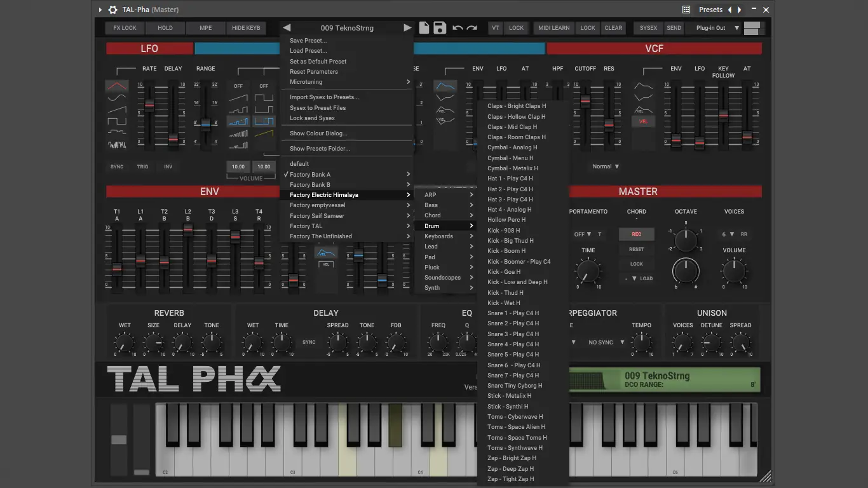Toggle the VT switch
The image size is (868, 488).
tap(496, 28)
